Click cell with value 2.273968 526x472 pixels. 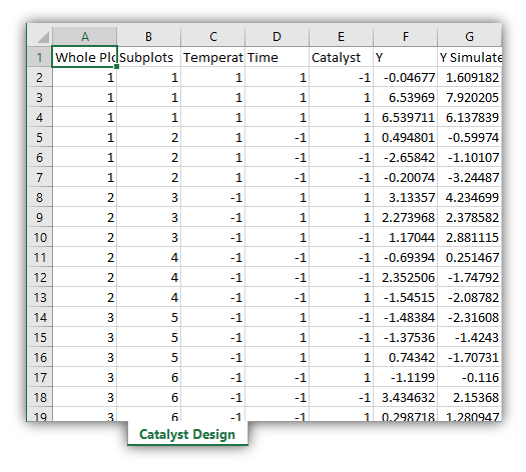[x=405, y=218]
